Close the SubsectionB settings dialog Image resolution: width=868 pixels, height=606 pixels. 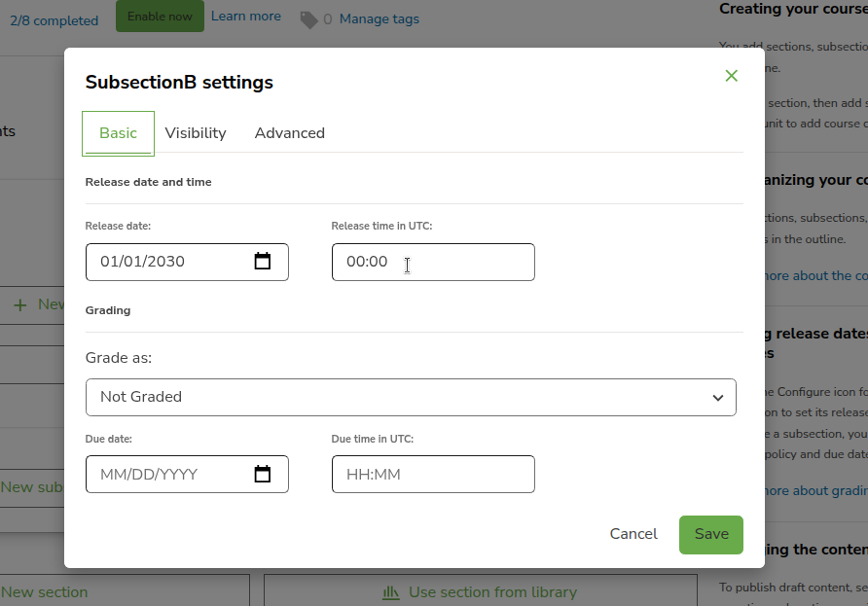731,76
